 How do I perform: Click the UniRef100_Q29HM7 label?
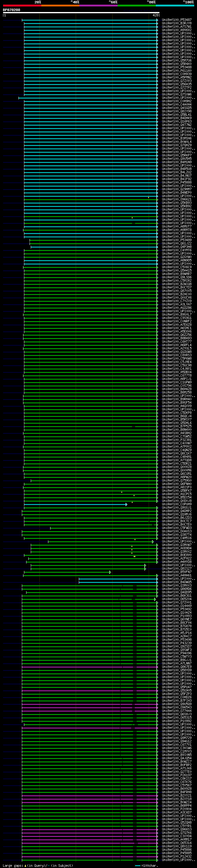point(176,189)
